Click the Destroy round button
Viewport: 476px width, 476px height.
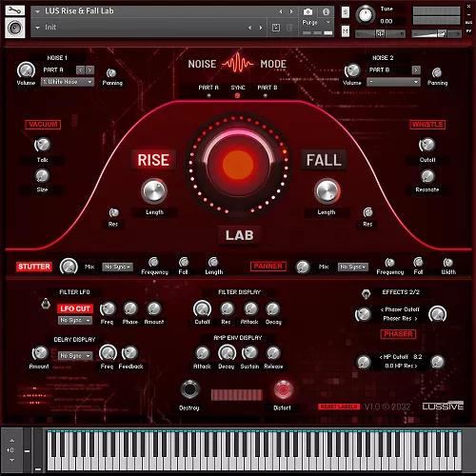189,389
